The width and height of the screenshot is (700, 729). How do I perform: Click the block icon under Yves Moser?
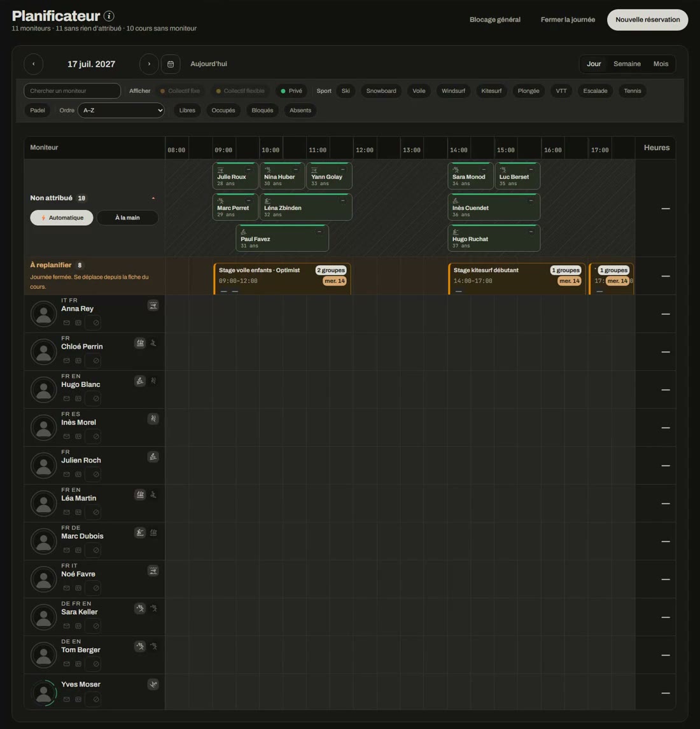pos(96,699)
